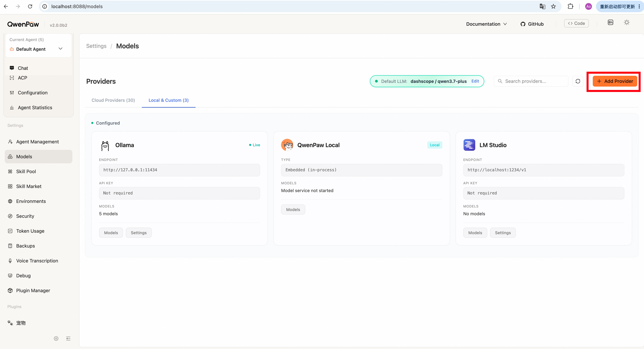Open the Documentation dropdown menu

click(486, 24)
